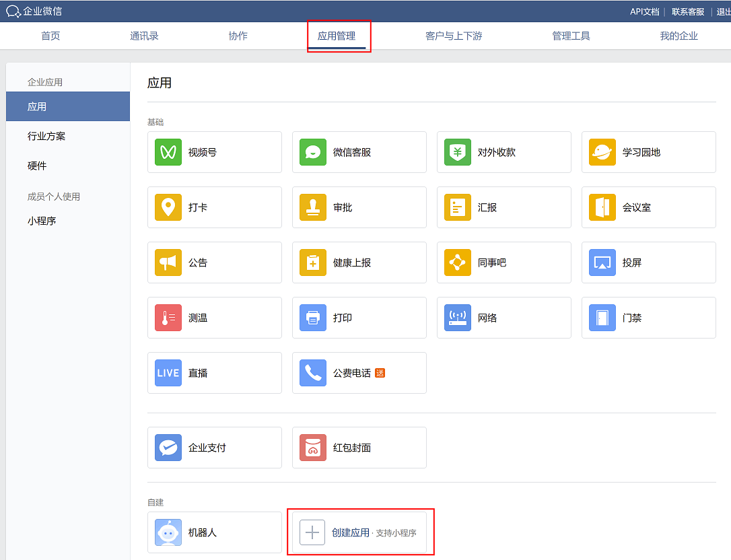This screenshot has height=560, width=731.
Task: Click the 直播 LIVE icon
Action: click(168, 373)
